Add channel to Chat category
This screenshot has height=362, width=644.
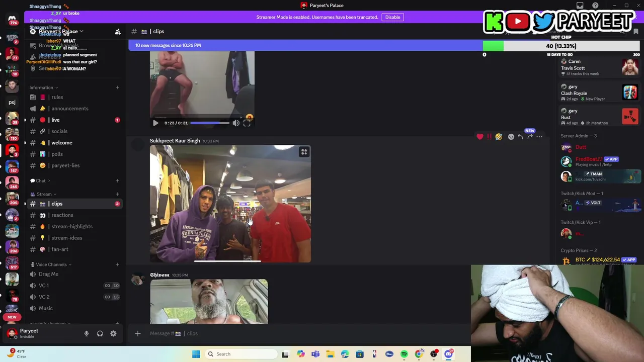pos(117,180)
